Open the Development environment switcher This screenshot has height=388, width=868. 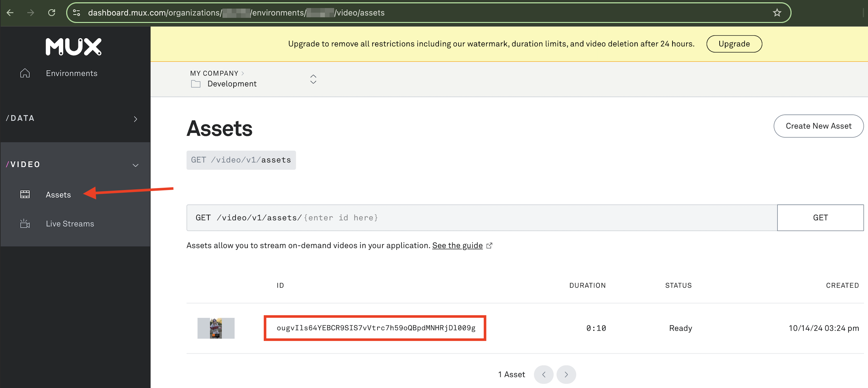tap(313, 79)
